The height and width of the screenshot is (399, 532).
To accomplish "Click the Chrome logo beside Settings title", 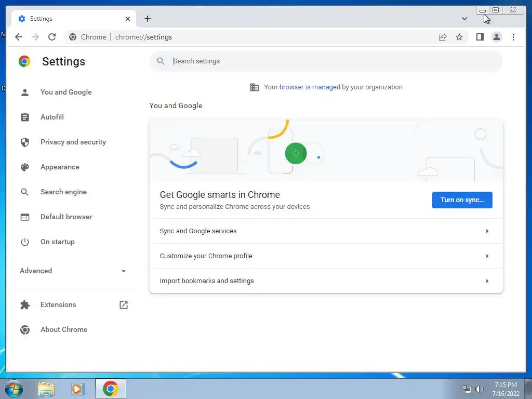I will tap(24, 61).
